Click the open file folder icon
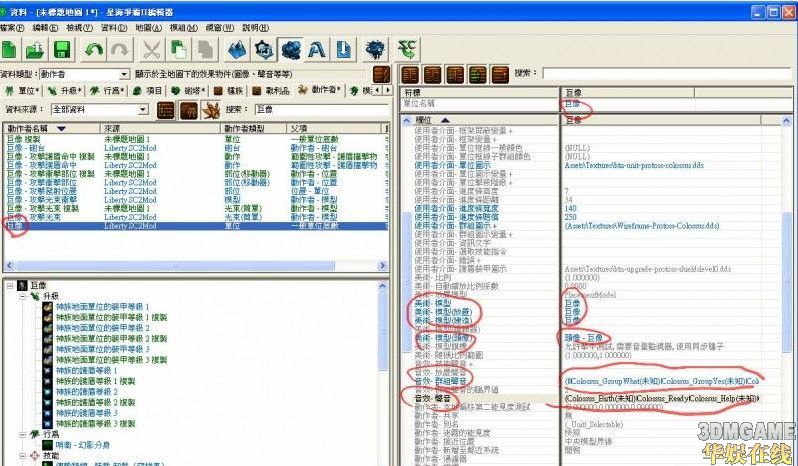 (x=35, y=50)
